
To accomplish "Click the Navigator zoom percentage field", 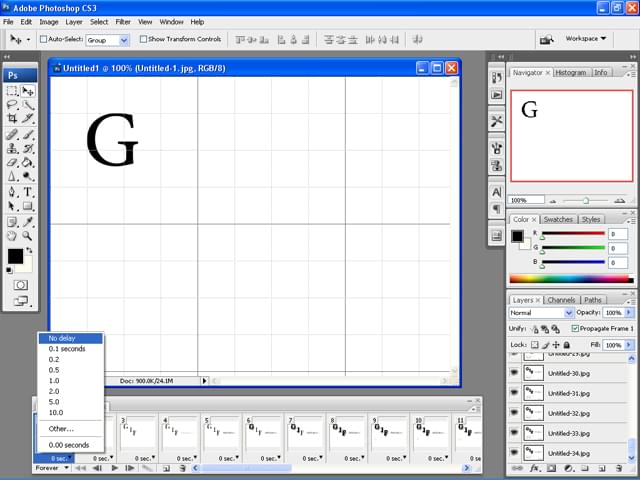I will [x=527, y=200].
